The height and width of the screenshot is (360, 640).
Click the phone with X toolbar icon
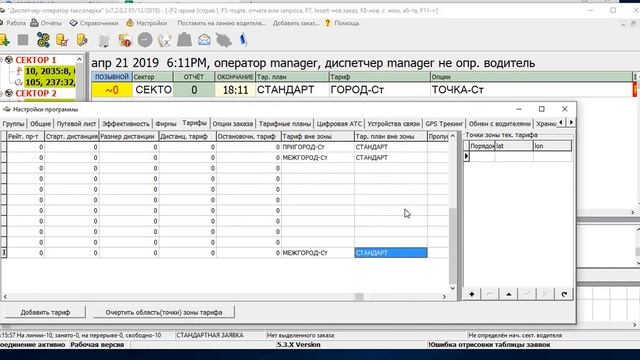tap(164, 40)
